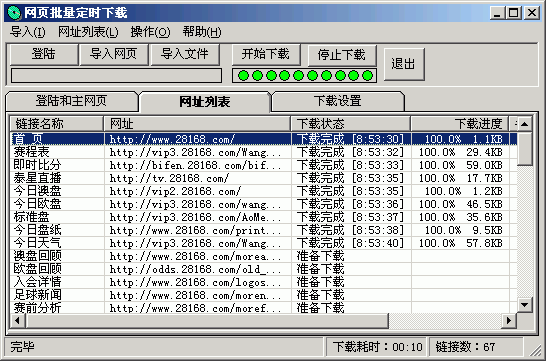
Task: Click 链接数：67 in status bar
Action: (465, 347)
